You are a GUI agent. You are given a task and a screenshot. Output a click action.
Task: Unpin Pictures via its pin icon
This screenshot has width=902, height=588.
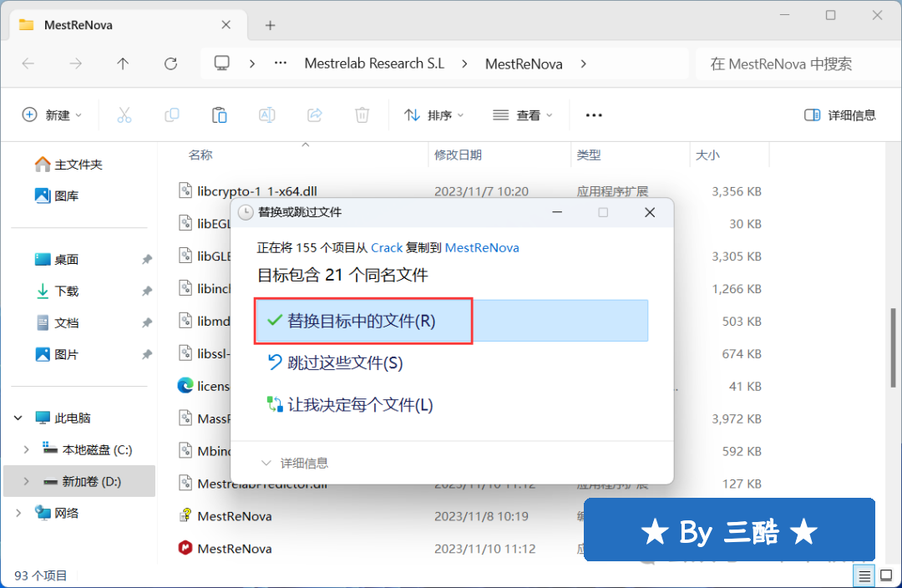point(147,354)
